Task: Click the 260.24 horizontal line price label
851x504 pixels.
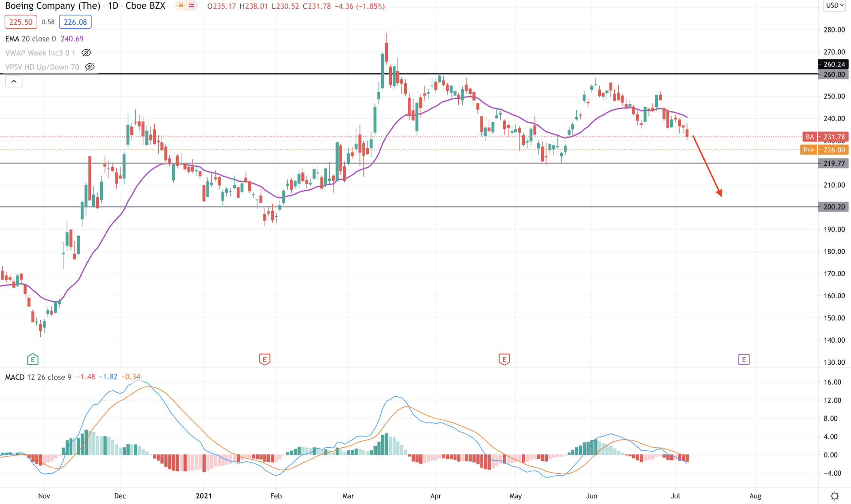Action: point(833,64)
